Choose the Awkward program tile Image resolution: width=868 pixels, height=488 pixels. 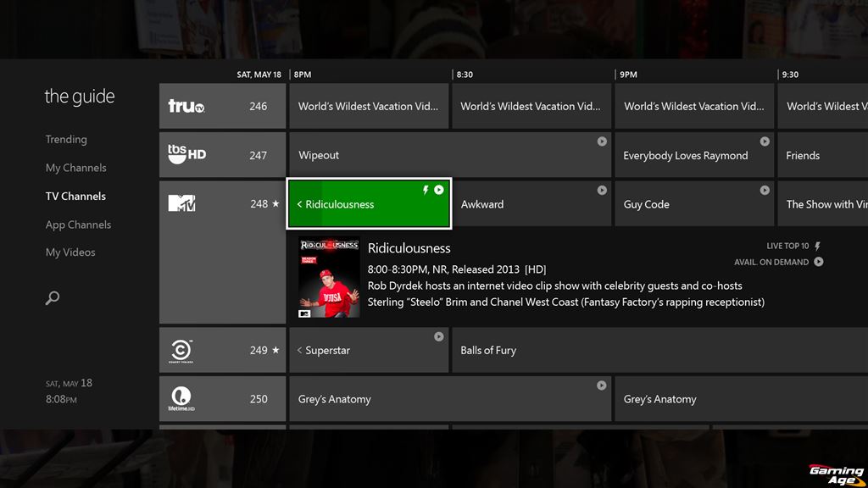pyautogui.click(x=531, y=203)
